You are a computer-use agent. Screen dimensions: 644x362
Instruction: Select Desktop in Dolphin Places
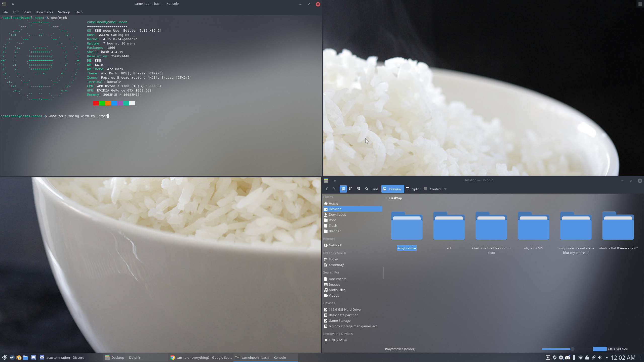tap(352, 209)
